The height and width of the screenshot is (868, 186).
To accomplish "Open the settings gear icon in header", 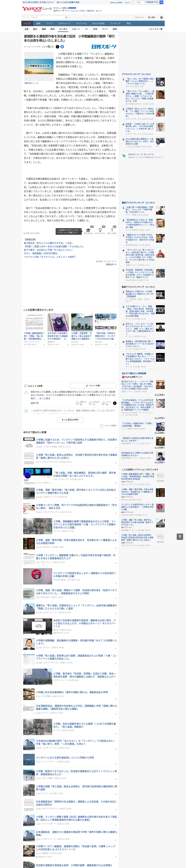I will 161,18.
